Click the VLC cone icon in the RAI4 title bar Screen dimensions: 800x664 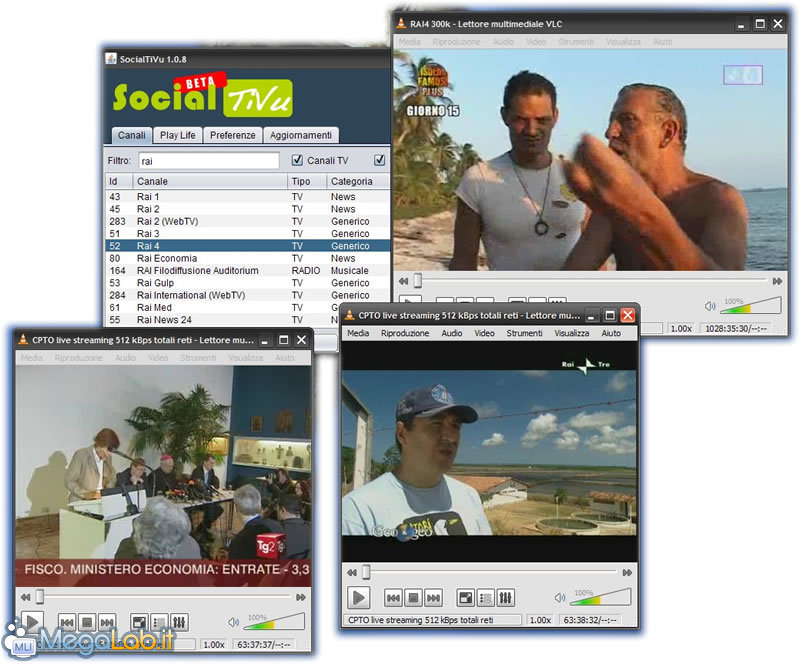[x=401, y=23]
